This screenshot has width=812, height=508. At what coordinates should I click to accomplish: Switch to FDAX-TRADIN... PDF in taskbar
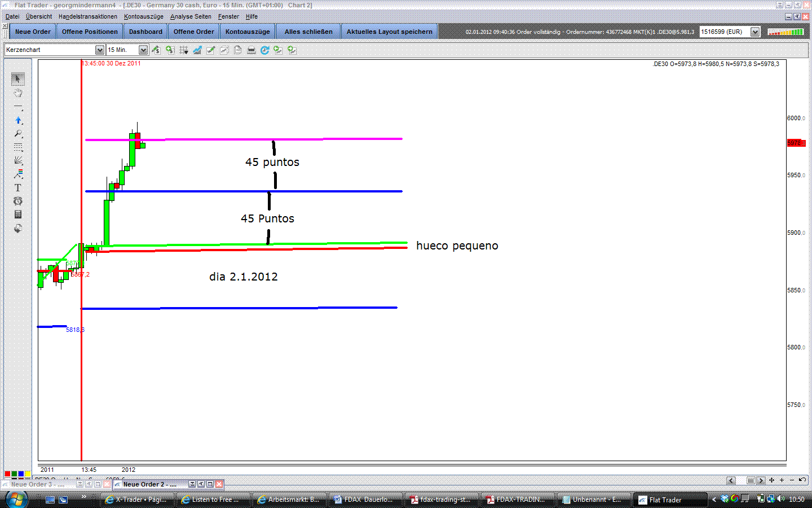[515, 500]
